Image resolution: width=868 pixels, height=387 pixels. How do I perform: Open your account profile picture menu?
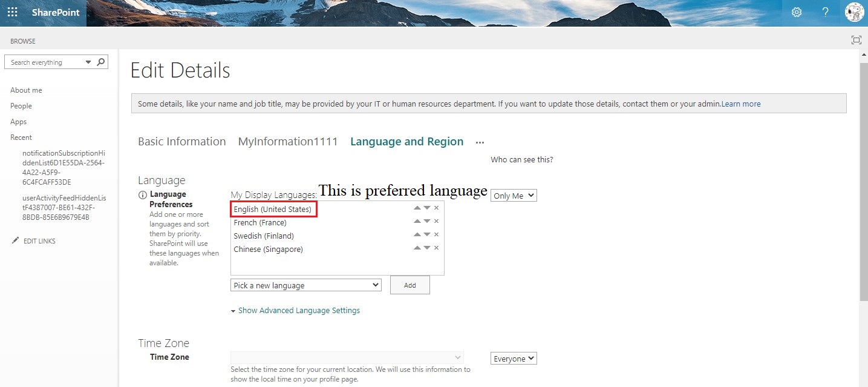(854, 12)
